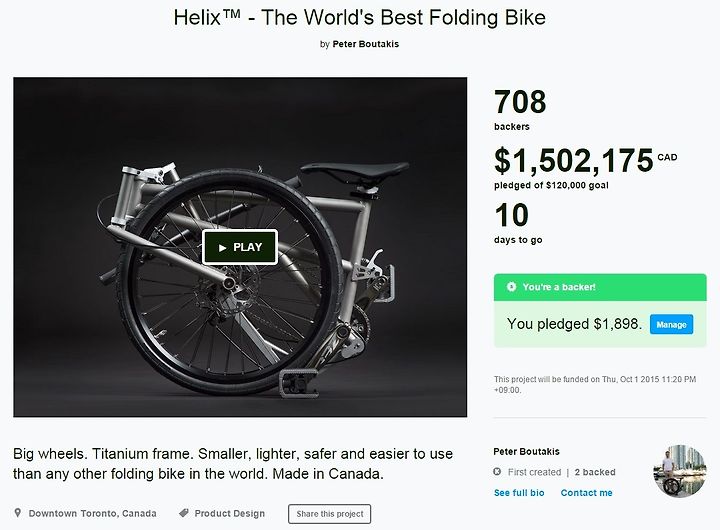Click the Helix project title heading

[x=360, y=18]
